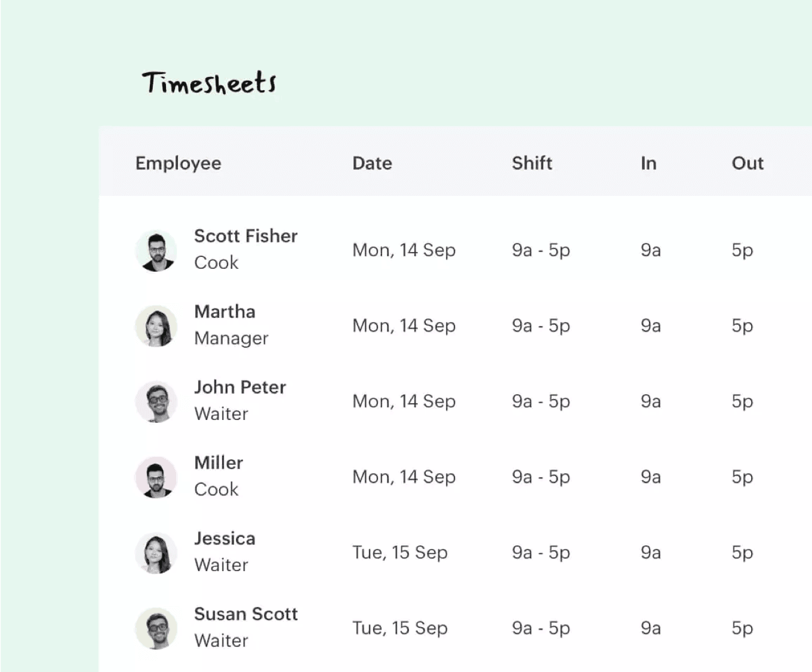
Task: Click Jessica's profile avatar
Action: 156,553
